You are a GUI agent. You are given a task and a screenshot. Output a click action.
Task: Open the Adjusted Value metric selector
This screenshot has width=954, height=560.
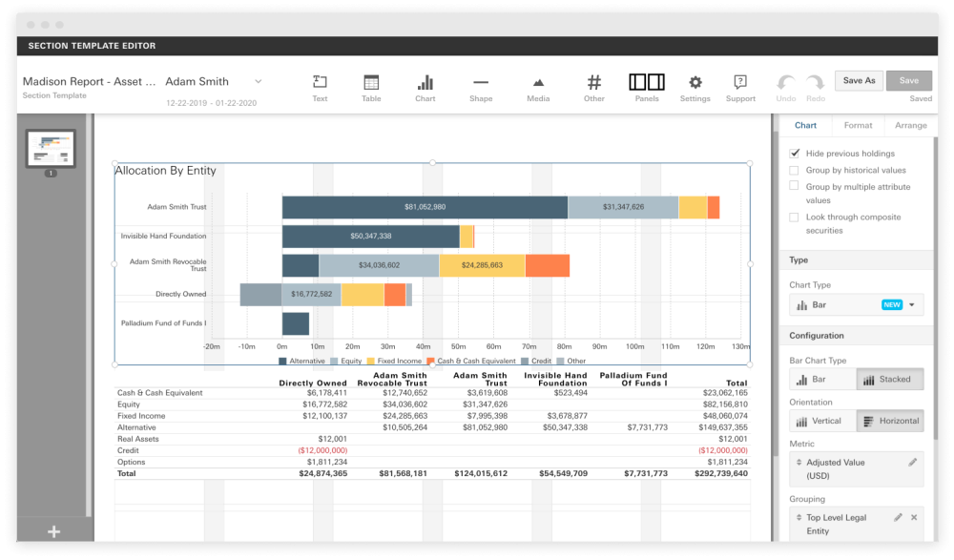pos(856,468)
